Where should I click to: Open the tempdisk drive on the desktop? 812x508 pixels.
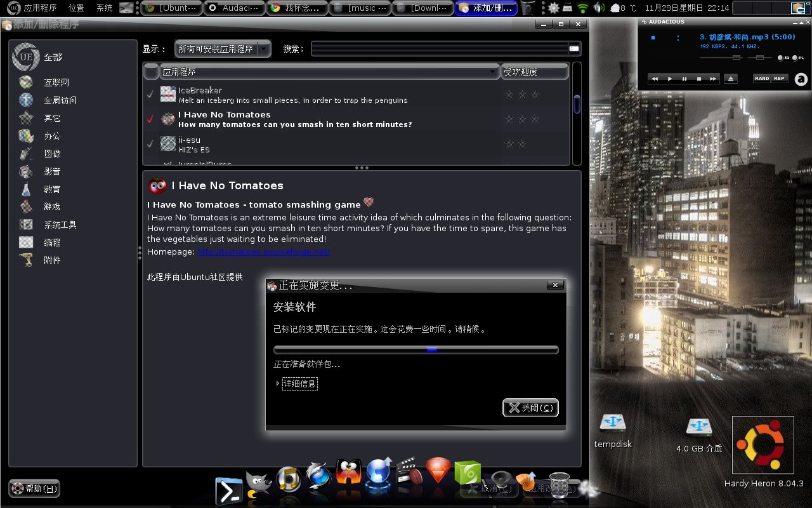pyautogui.click(x=613, y=423)
